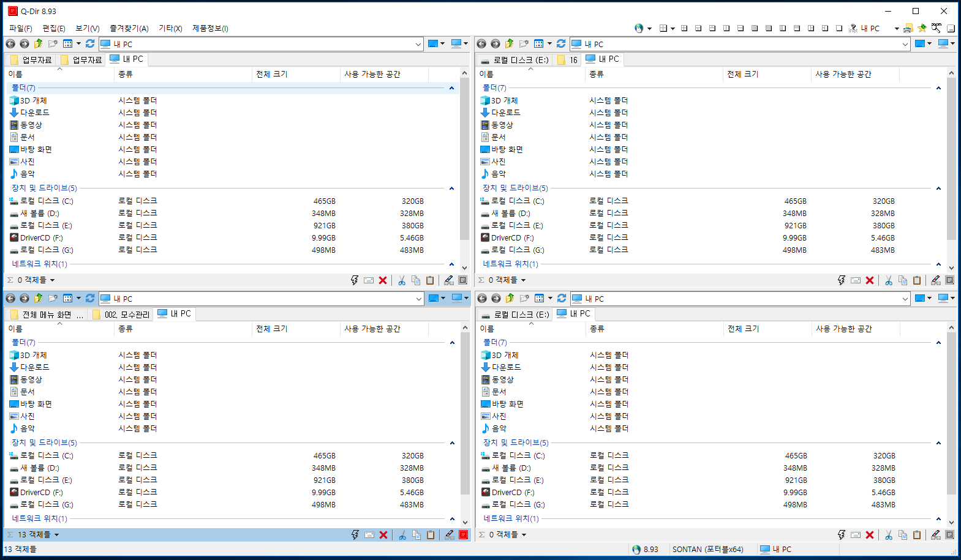Switch to 로컬 디스크 (E:) tab in top-right pane

click(514, 60)
